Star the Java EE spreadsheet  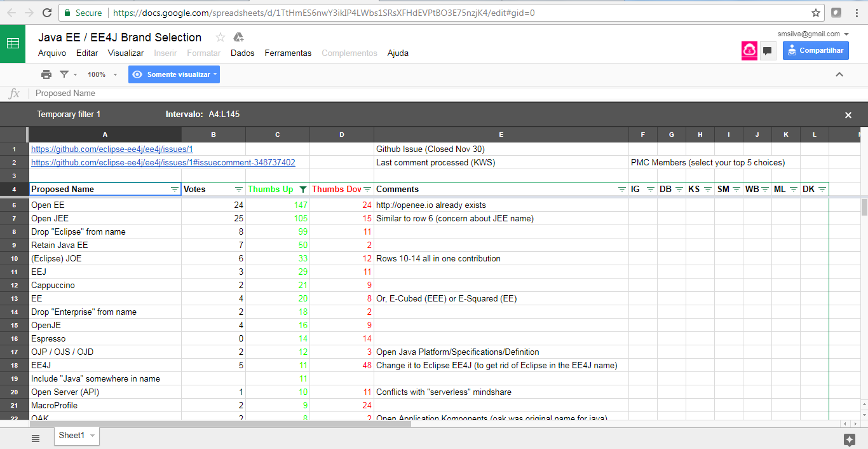tap(220, 38)
